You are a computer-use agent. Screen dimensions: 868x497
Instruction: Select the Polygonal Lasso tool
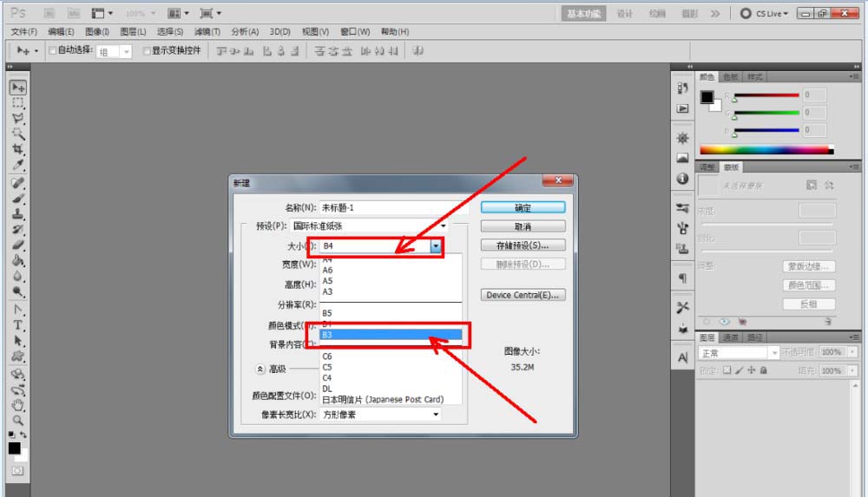17,119
